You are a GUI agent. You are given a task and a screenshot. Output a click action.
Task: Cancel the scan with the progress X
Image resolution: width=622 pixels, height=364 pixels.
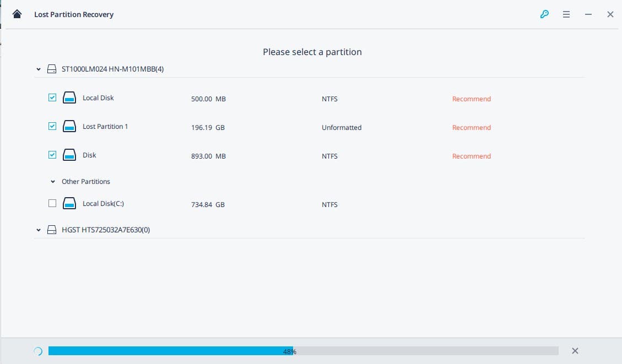pos(575,351)
